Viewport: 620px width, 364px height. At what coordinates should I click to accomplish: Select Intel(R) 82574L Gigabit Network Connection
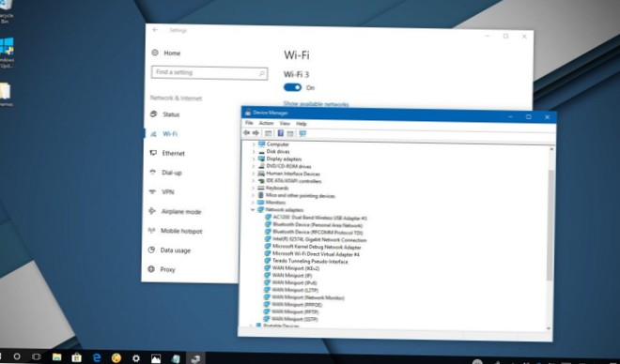319,239
